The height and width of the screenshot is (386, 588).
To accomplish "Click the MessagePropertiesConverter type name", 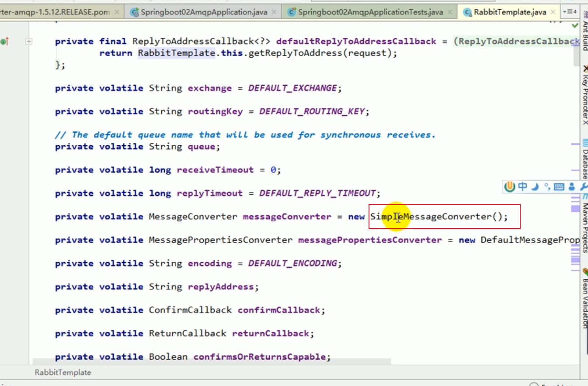I will [x=221, y=240].
